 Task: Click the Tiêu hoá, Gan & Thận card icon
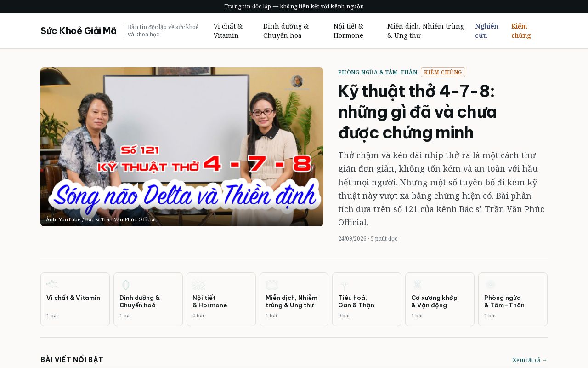click(344, 285)
